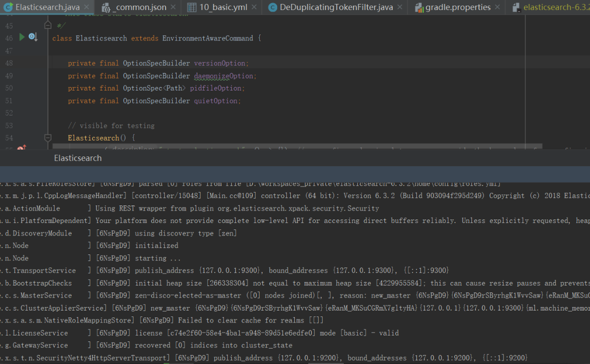Image resolution: width=590 pixels, height=364 pixels.
Task: Close the 10_basic.yml tab
Action: pyautogui.click(x=254, y=7)
